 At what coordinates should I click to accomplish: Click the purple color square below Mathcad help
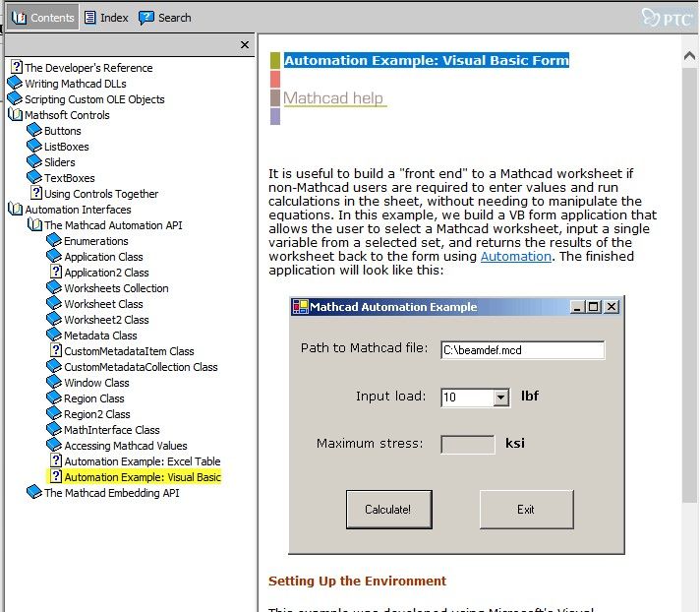[x=275, y=116]
